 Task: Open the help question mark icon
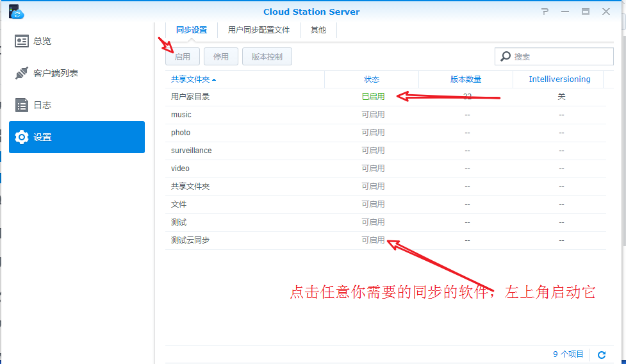click(x=545, y=12)
